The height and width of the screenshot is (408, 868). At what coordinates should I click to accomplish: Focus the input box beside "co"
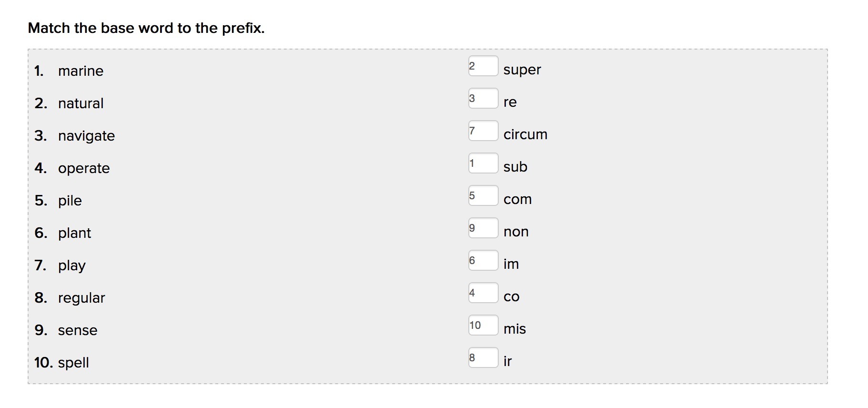click(x=483, y=293)
